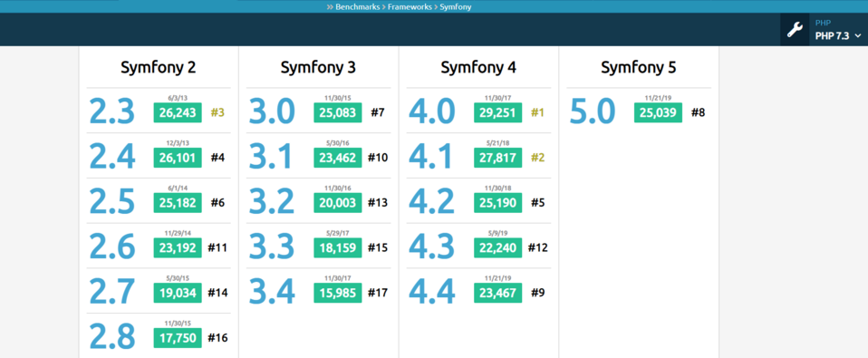
Task: Click the wrench settings icon
Action: [795, 30]
